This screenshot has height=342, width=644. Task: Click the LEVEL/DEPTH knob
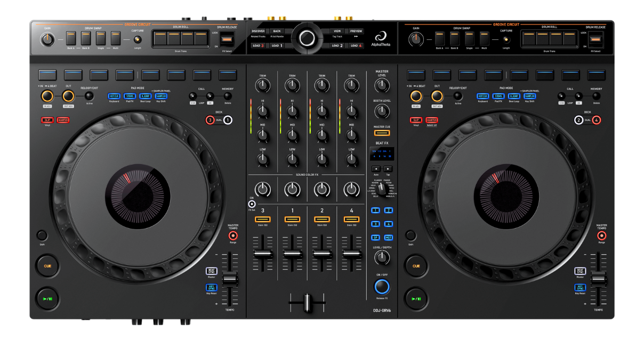382,258
